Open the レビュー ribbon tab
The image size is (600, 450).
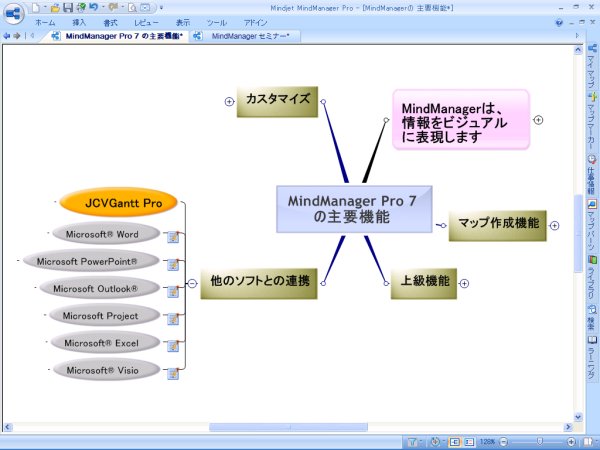(146, 23)
